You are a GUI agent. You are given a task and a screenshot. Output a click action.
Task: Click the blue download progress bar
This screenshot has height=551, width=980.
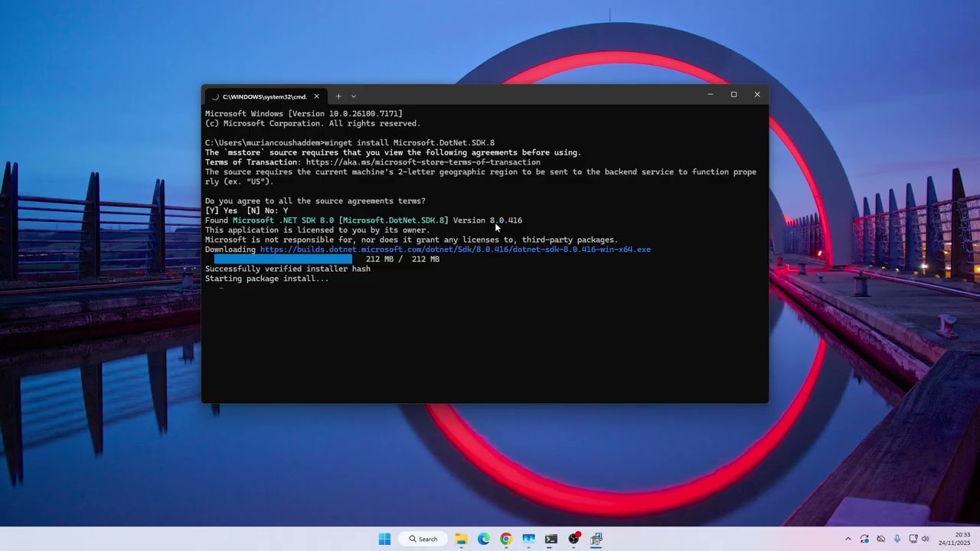point(283,259)
